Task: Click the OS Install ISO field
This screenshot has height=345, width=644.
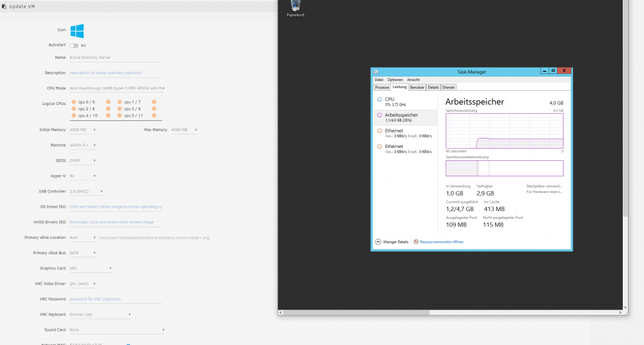Action: (116, 207)
